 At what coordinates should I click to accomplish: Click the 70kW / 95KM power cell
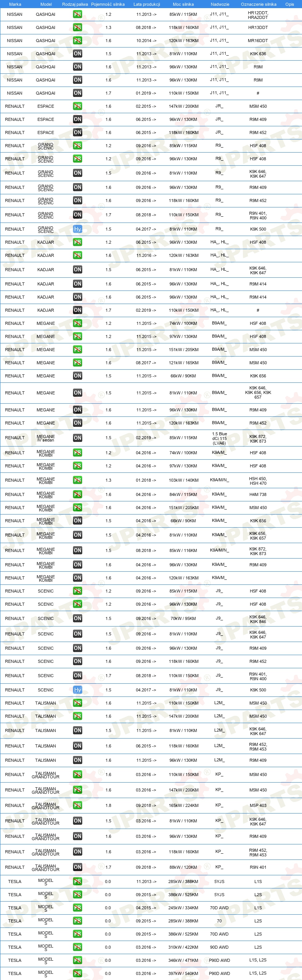(183, 618)
